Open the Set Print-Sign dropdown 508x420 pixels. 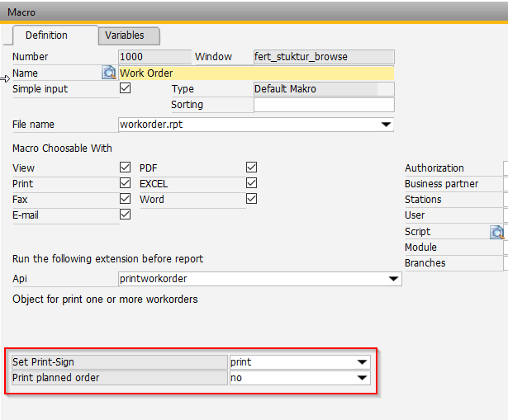362,362
